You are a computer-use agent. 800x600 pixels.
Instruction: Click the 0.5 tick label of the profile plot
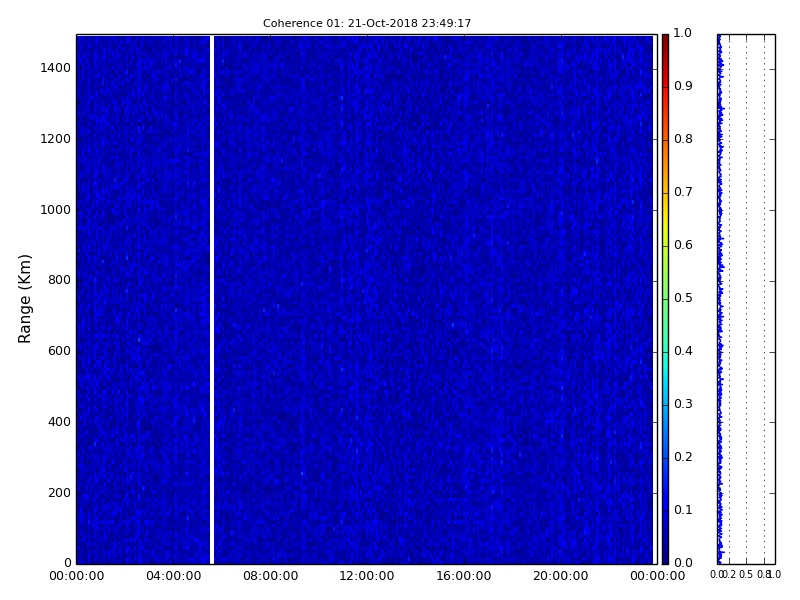coord(746,575)
